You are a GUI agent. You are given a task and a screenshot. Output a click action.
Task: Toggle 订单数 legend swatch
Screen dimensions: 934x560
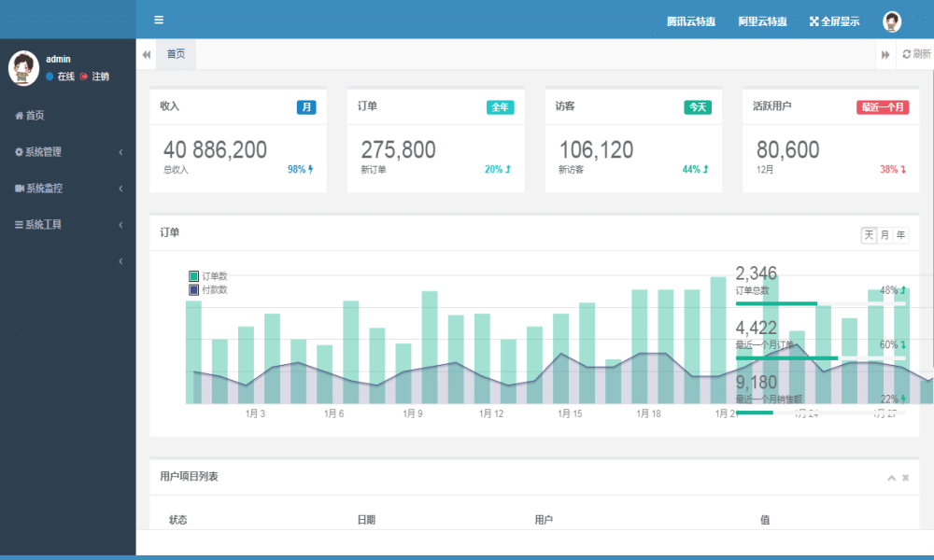[193, 276]
